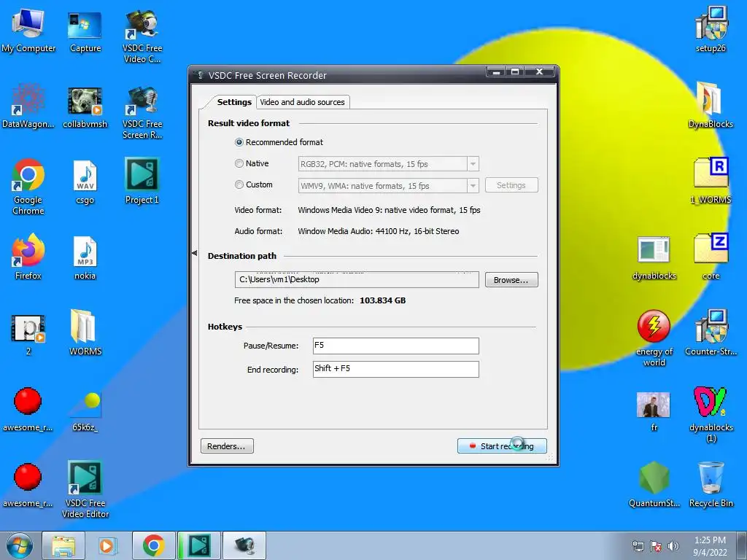Open the taskbar clock showing 1:25 PM

[x=710, y=546]
